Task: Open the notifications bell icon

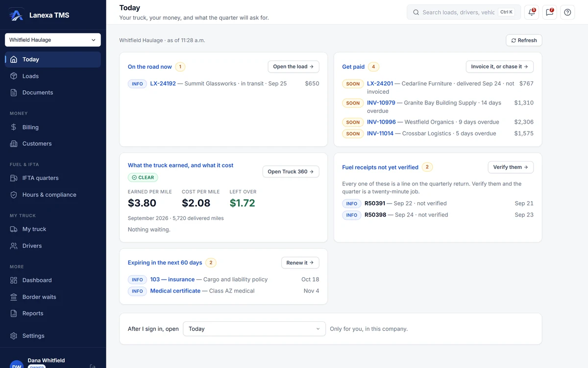Action: click(x=532, y=12)
